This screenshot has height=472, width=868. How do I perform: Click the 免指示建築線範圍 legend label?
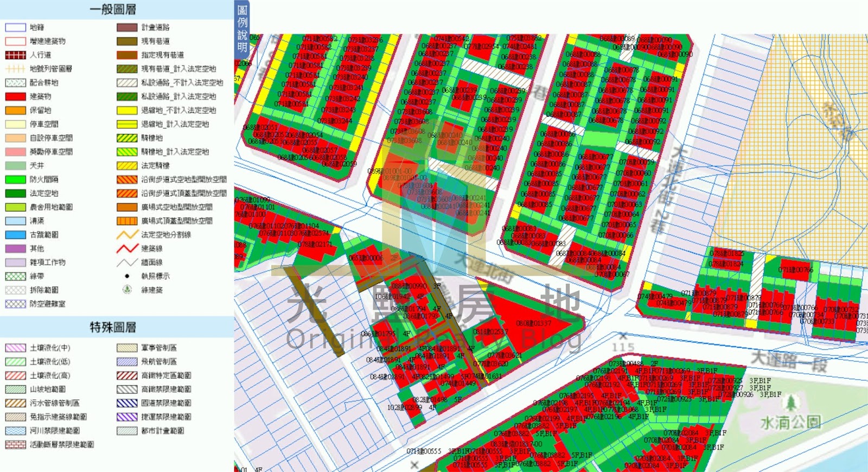pyautogui.click(x=58, y=417)
